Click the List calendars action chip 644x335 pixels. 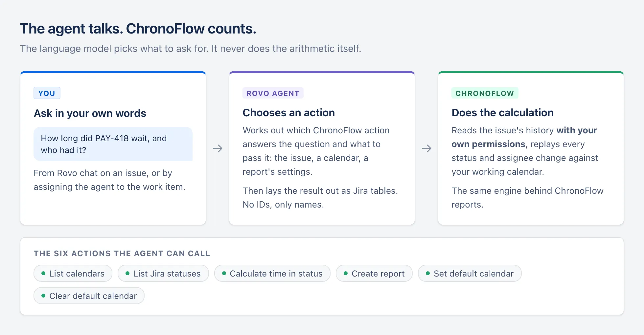click(73, 273)
